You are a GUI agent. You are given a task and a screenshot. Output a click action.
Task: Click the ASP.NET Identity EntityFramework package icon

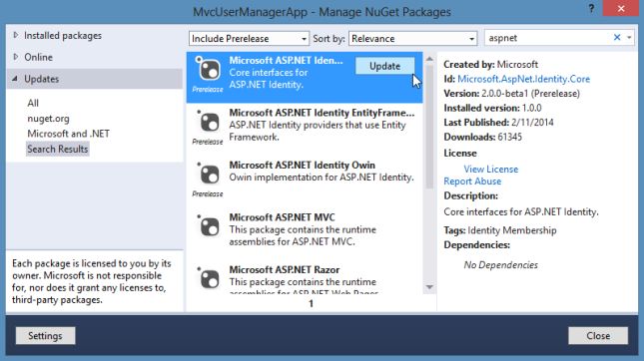209,122
